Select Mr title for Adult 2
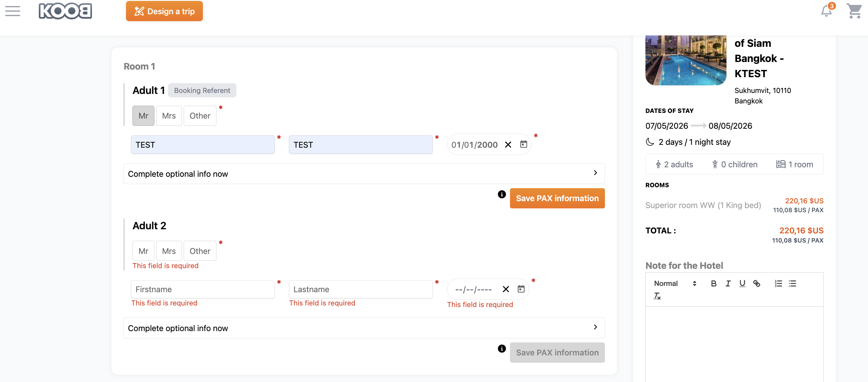Screen dimensions: 868x382 point(143,251)
